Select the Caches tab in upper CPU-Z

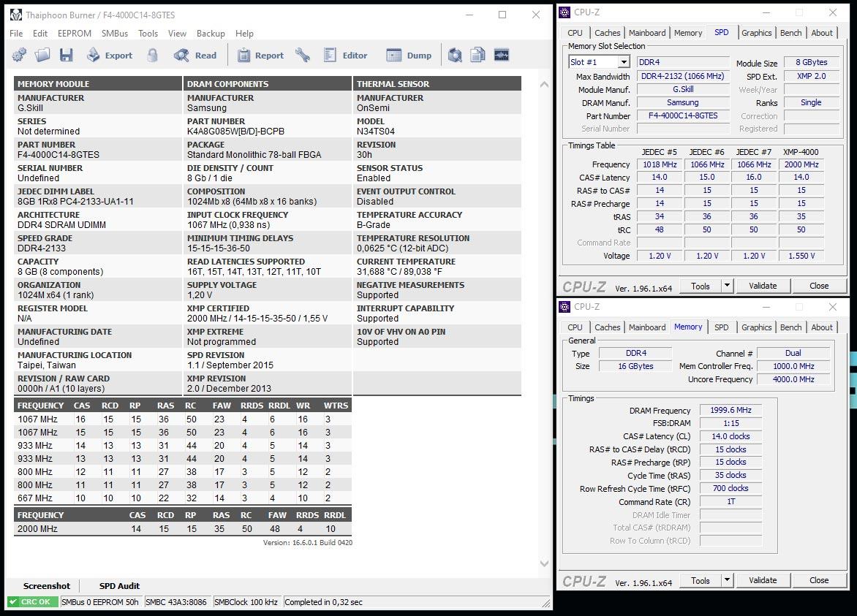click(607, 33)
